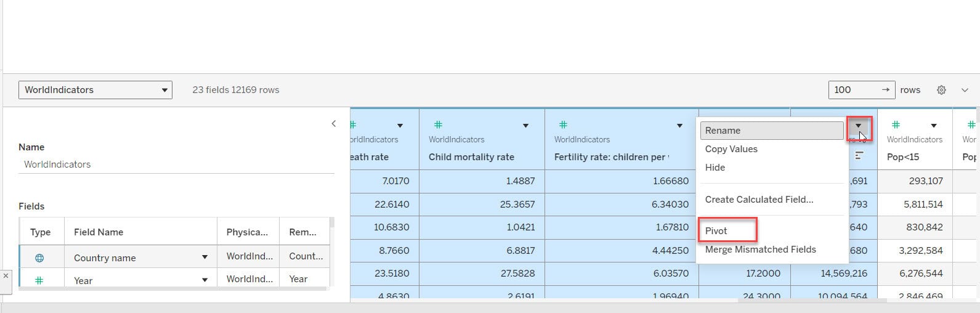Click the number type icon for Year

(x=39, y=280)
